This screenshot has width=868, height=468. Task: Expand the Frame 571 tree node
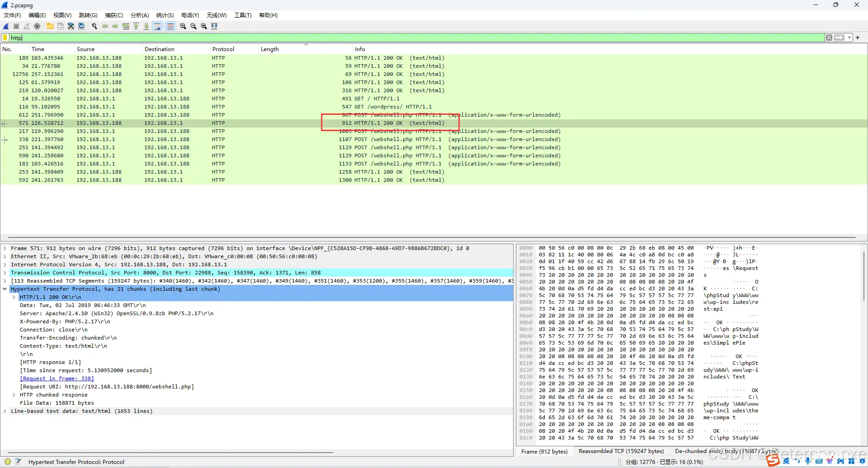click(5, 248)
